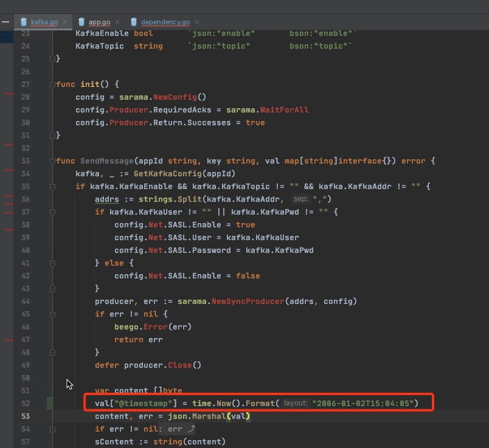The image size is (489, 448).
Task: Close the dependency.go tab with its x
Action: point(196,21)
